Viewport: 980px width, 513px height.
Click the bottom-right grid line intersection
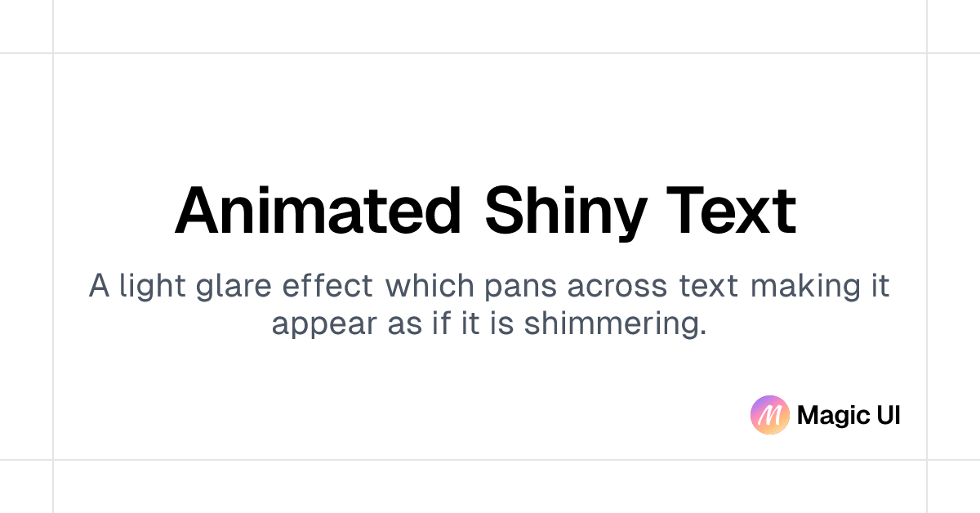(x=927, y=460)
